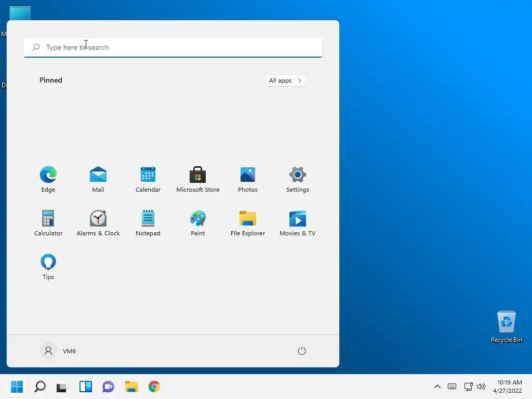Open Settings from the Start menu
The height and width of the screenshot is (399, 532).
(298, 180)
